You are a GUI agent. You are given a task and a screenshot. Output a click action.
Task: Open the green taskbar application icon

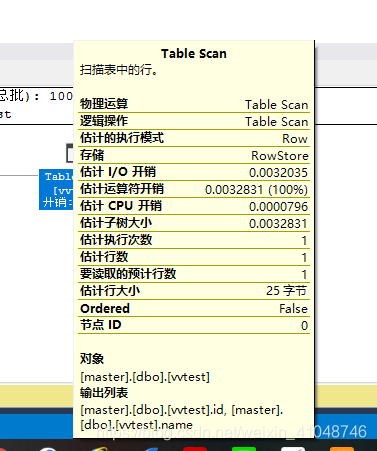tap(244, 449)
